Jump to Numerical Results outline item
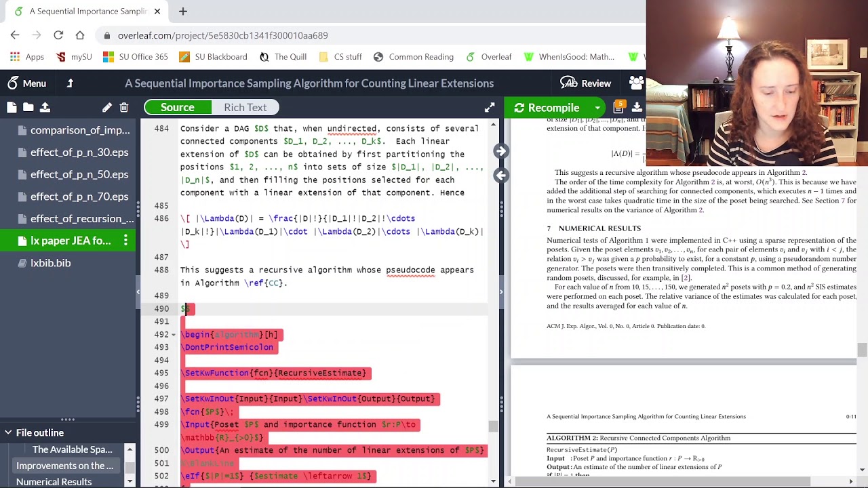This screenshot has width=868, height=488. pos(54,482)
